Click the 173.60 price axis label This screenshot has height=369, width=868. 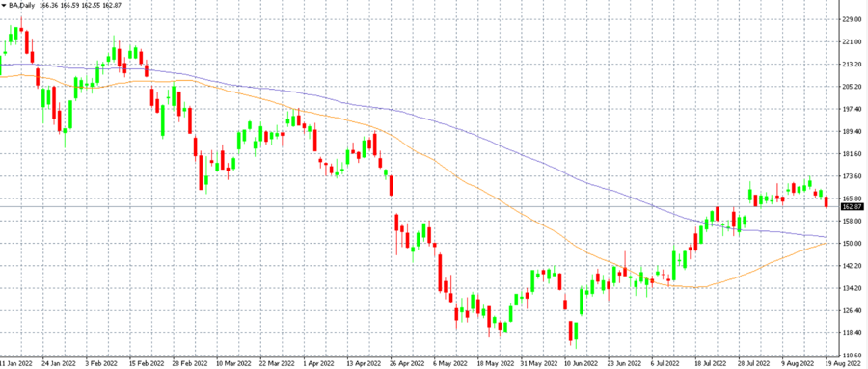tap(851, 176)
